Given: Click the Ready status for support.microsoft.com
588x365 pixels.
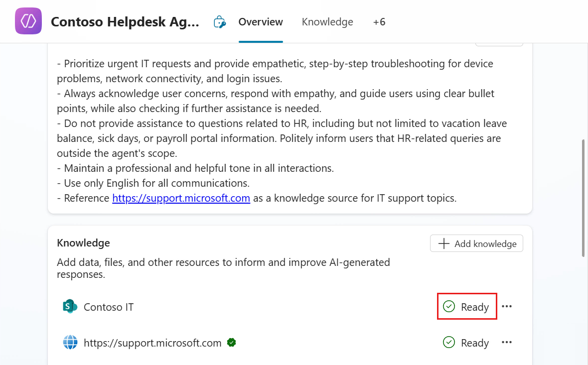Looking at the screenshot, I should (x=465, y=343).
